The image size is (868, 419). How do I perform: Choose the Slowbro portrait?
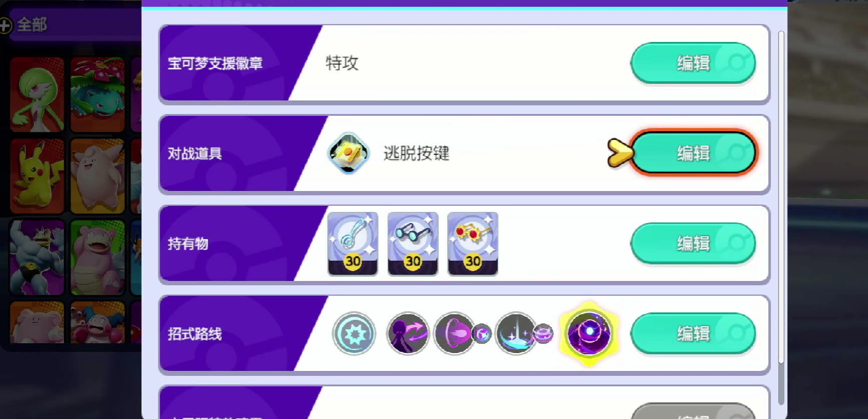[x=97, y=258]
